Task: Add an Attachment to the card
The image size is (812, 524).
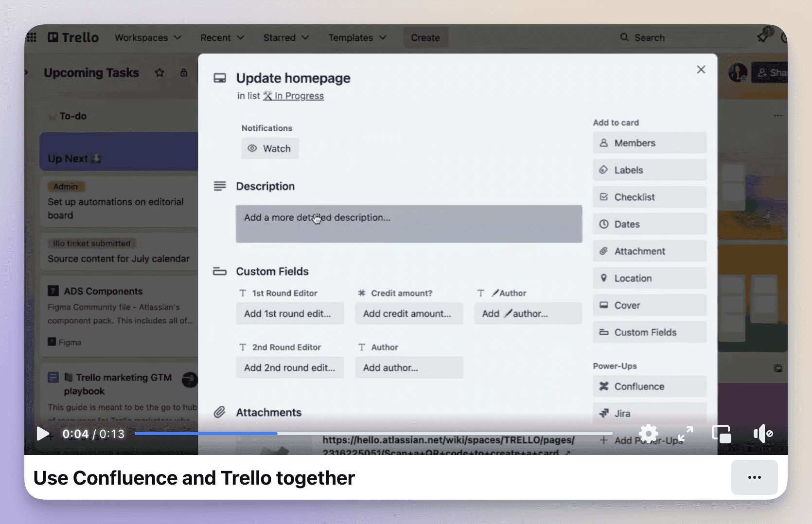Action: click(x=650, y=251)
